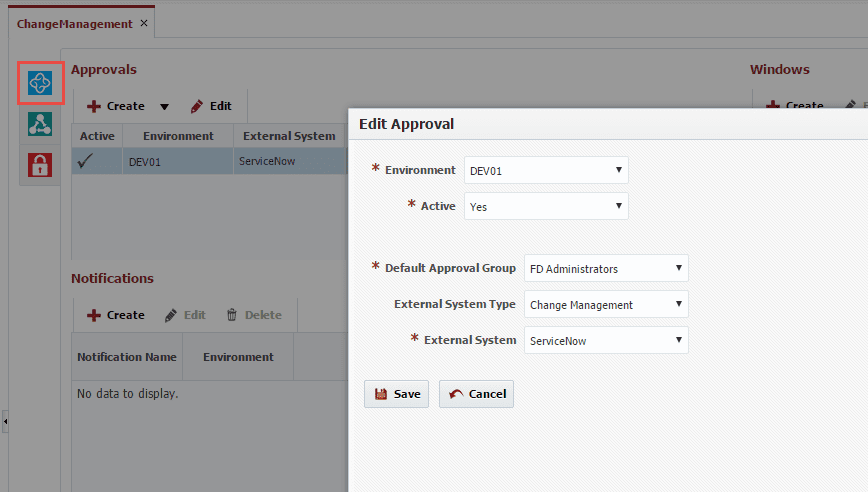Edit the selected approval
Image resolution: width=868 pixels, height=492 pixels.
click(211, 106)
